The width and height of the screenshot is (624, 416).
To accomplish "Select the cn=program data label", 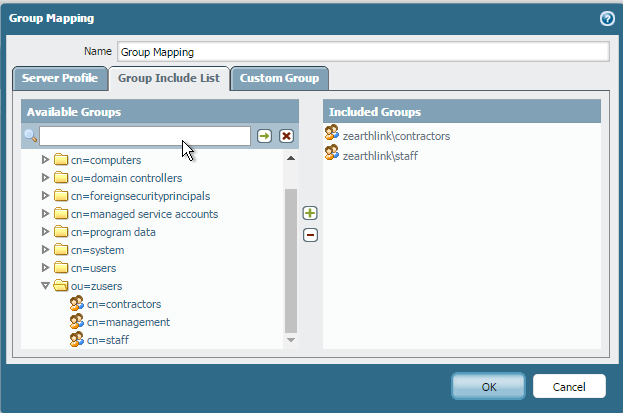I will pos(113,232).
